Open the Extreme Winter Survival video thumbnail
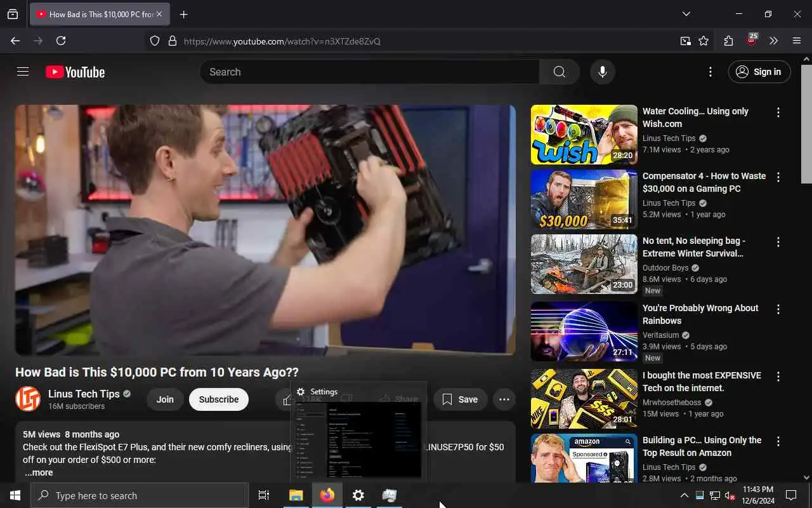The height and width of the screenshot is (508, 812). click(x=584, y=264)
